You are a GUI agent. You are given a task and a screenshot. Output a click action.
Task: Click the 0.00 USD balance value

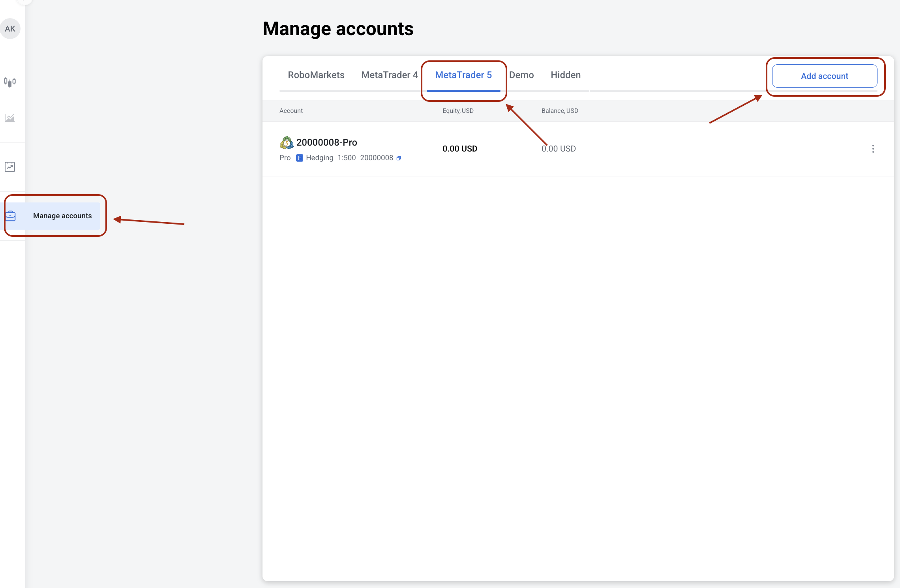click(559, 149)
